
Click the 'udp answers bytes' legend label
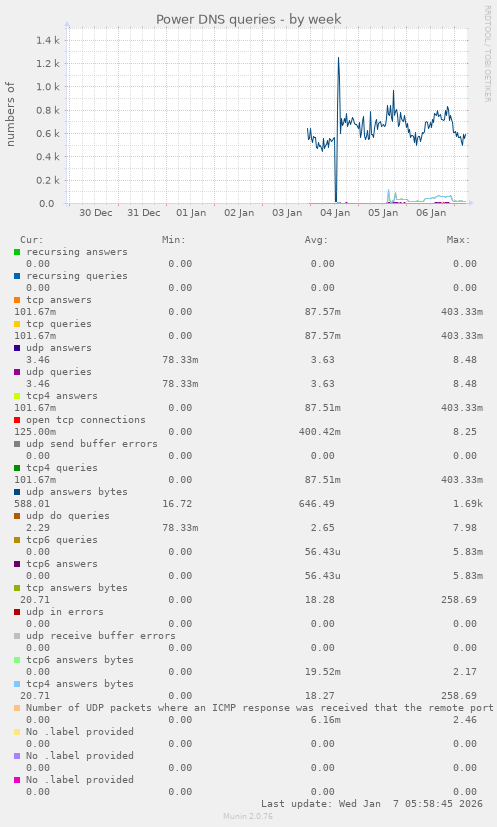[x=77, y=492]
